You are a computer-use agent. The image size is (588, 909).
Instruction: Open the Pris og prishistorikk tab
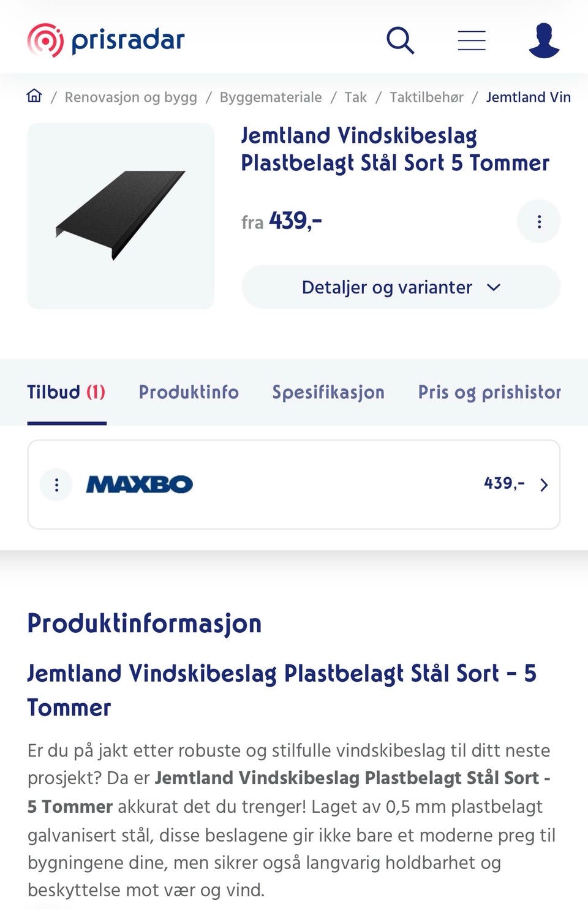coord(489,392)
